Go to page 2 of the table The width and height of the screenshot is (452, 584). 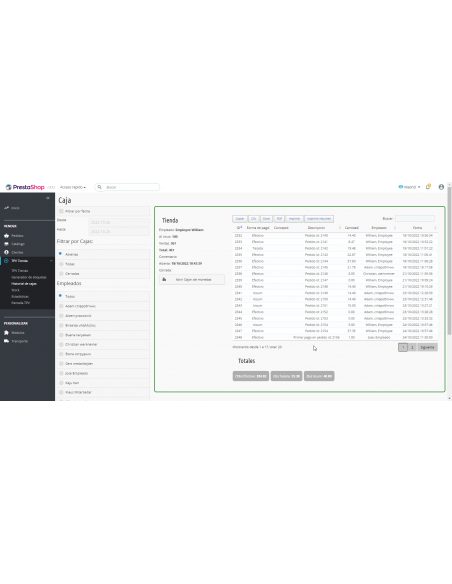coord(412,347)
